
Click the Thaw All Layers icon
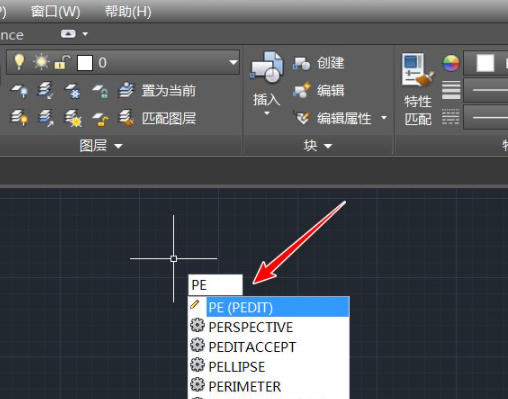click(73, 118)
